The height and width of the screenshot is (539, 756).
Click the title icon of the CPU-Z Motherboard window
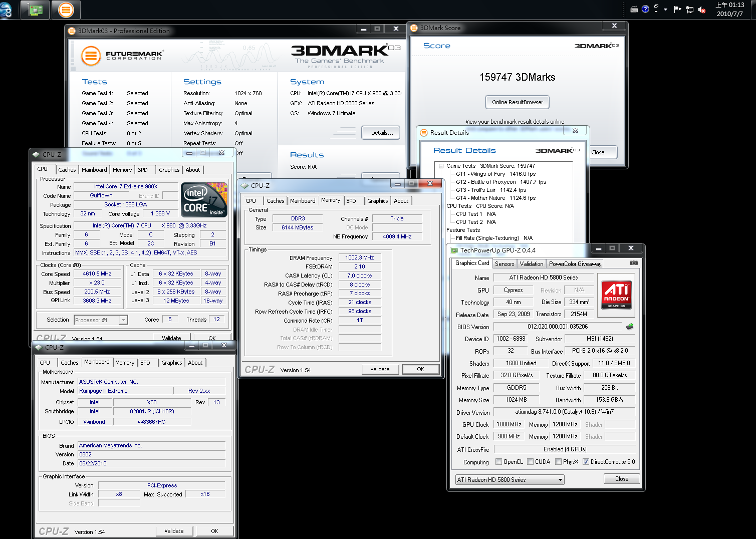pyautogui.click(x=39, y=347)
